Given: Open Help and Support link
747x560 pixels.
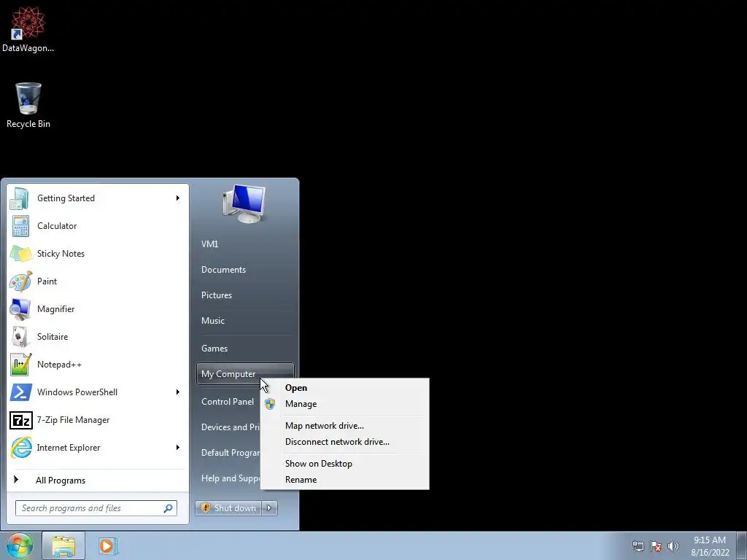Looking at the screenshot, I should point(231,478).
